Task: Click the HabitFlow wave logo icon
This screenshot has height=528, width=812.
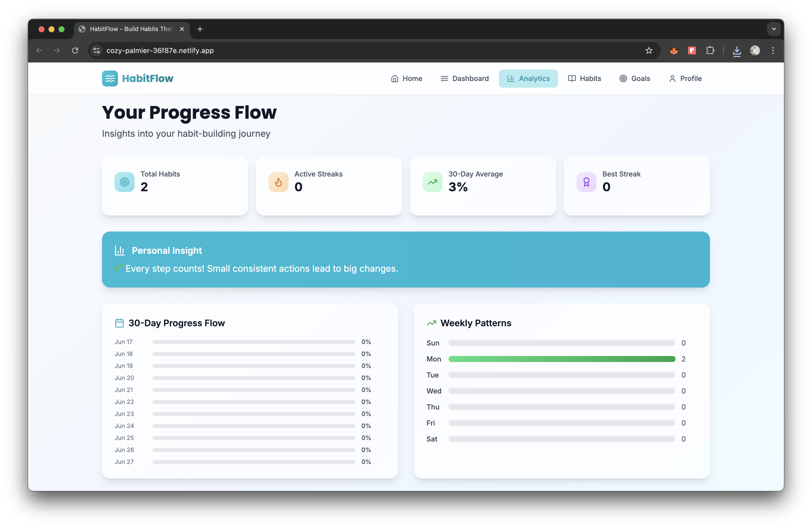Action: point(110,78)
